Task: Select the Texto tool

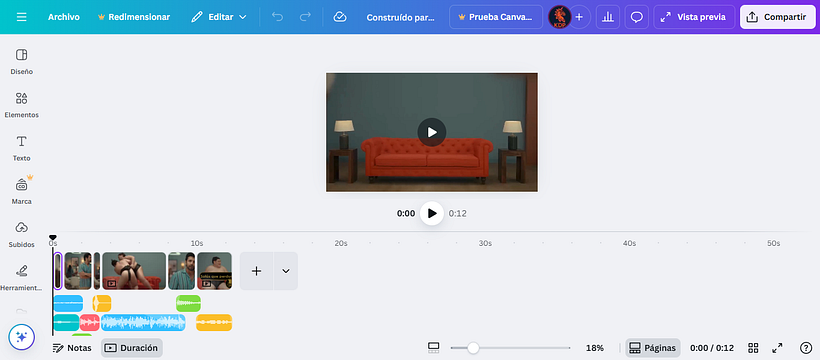Action: (x=21, y=149)
